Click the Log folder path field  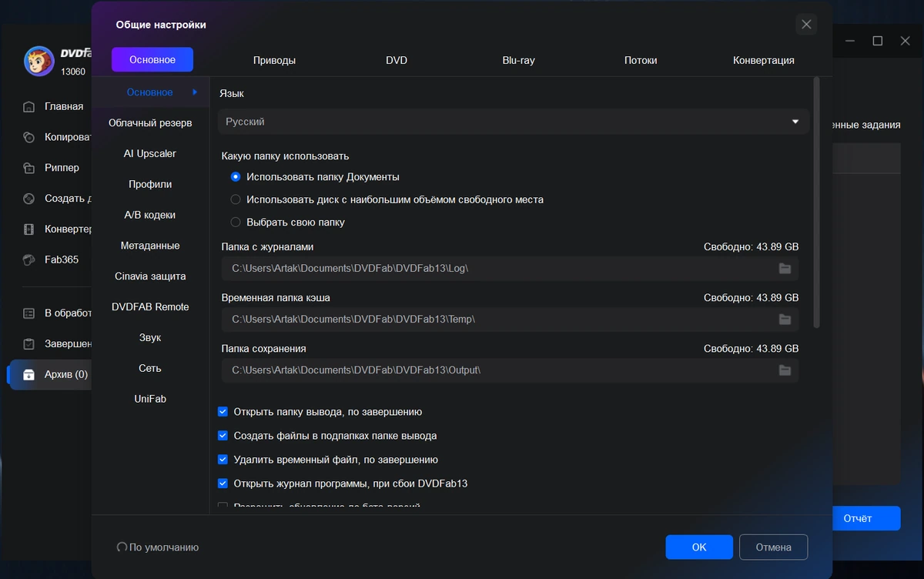pos(510,269)
